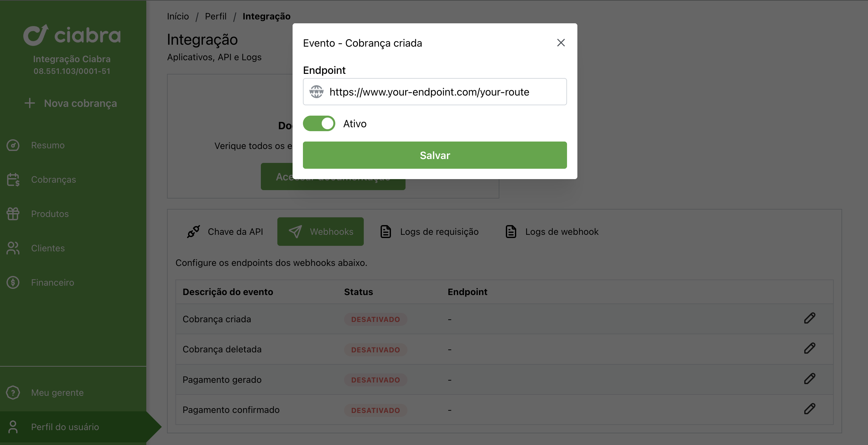
Task: Click the Salvar button
Action: pos(435,155)
